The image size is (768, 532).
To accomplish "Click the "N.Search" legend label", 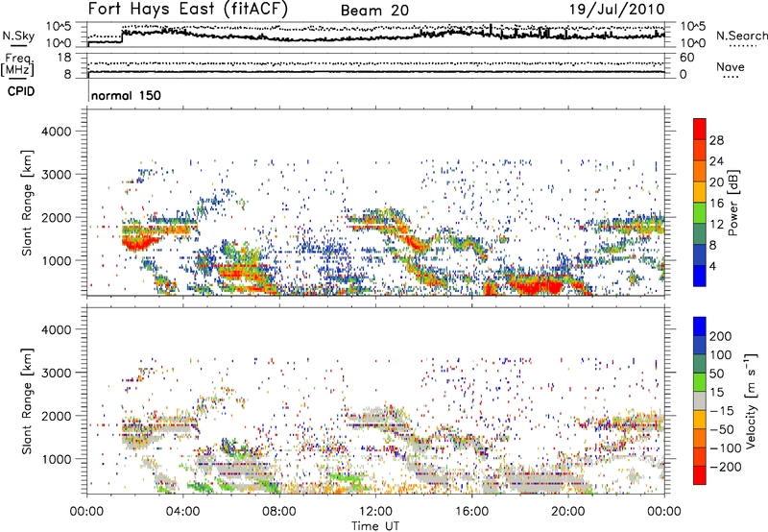I will 741,36.
